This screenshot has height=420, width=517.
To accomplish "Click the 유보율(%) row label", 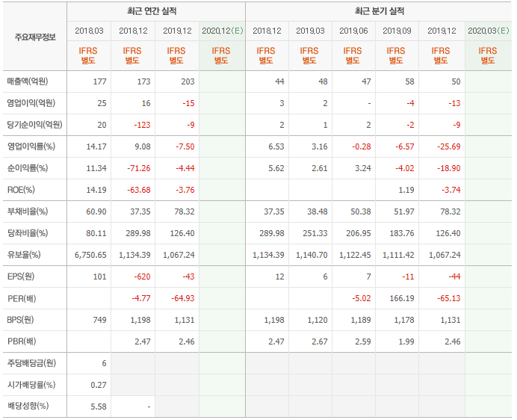I will (x=24, y=255).
